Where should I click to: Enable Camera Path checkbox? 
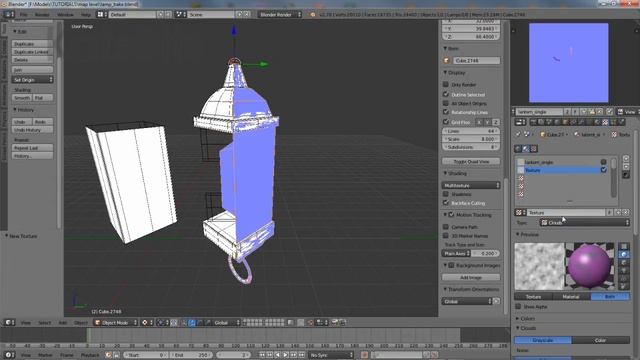(x=446, y=227)
